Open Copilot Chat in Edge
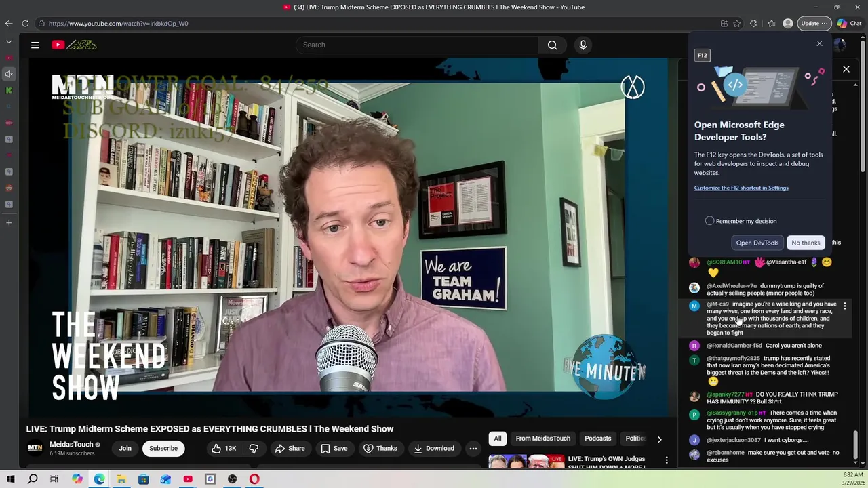868x488 pixels. pyautogui.click(x=849, y=24)
